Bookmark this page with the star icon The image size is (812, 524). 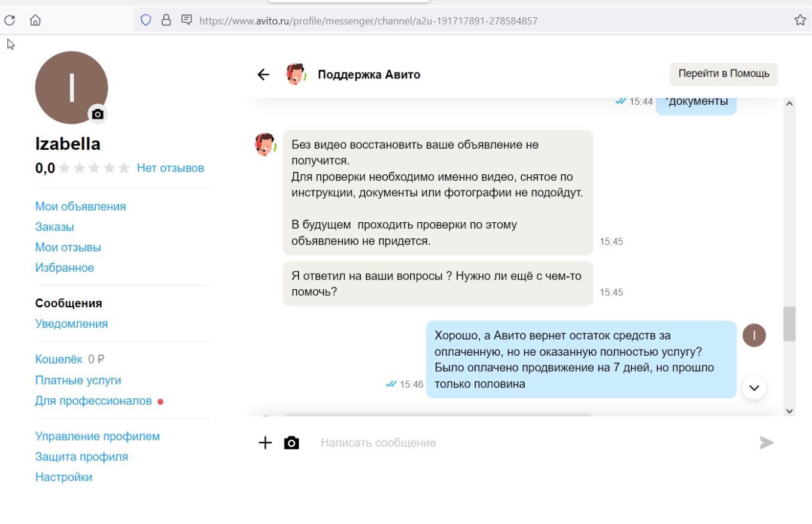(800, 20)
